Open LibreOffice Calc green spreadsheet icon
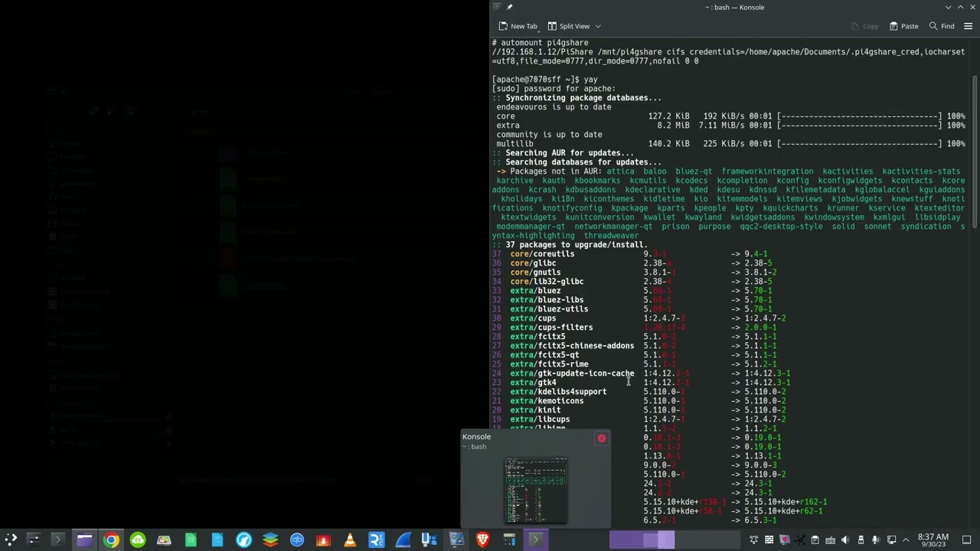Image resolution: width=980 pixels, height=551 pixels. (x=191, y=540)
